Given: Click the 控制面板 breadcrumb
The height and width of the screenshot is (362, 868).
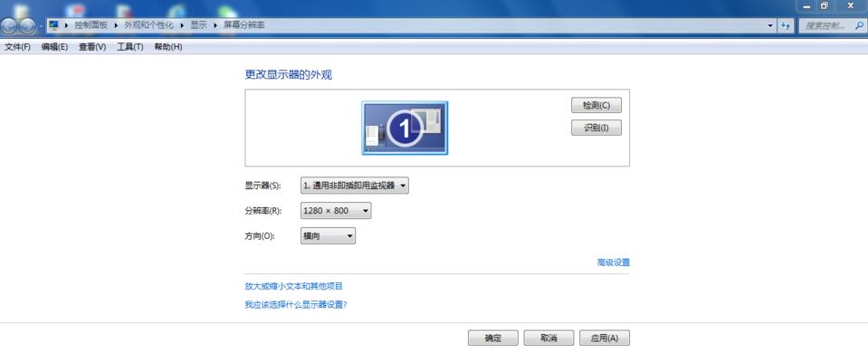Looking at the screenshot, I should pyautogui.click(x=91, y=25).
